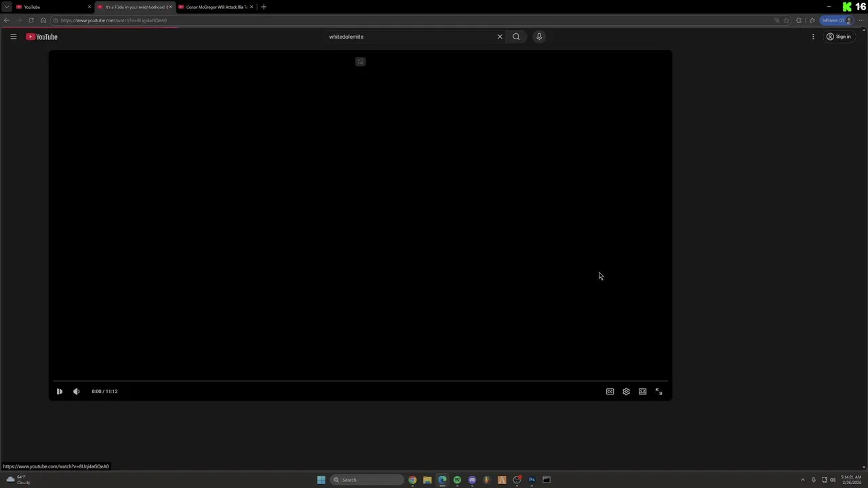The width and height of the screenshot is (868, 488).
Task: Mute the video volume
Action: click(77, 391)
